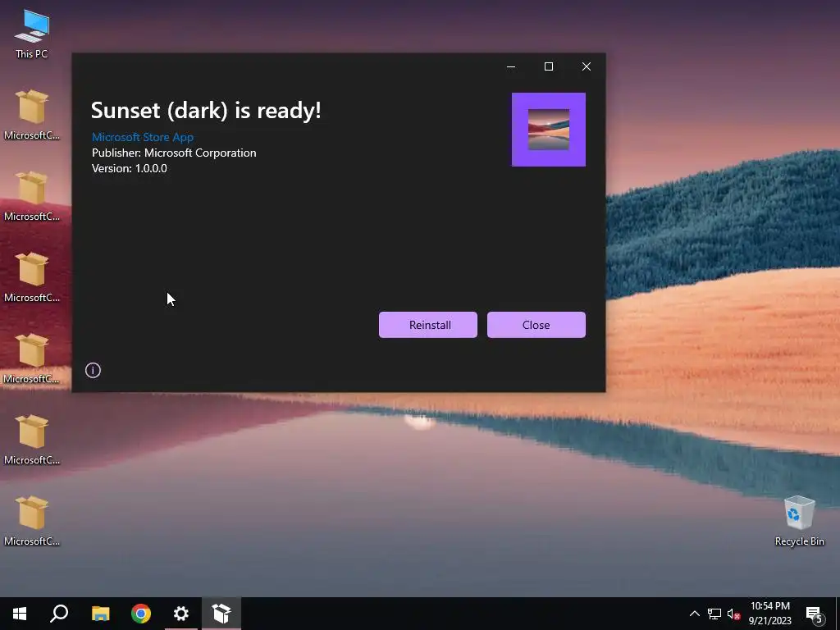Open File Explorer from the taskbar
Screen dimensions: 840x630
pyautogui.click(x=100, y=614)
